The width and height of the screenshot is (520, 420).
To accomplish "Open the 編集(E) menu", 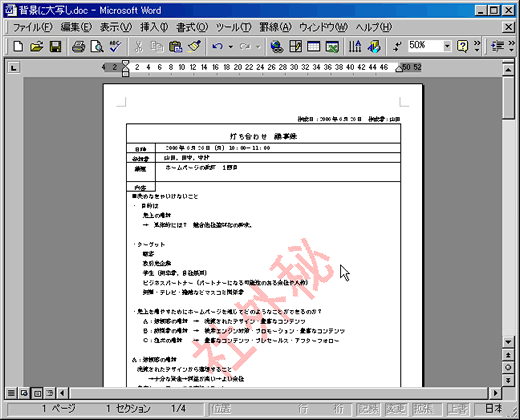I will click(x=76, y=27).
